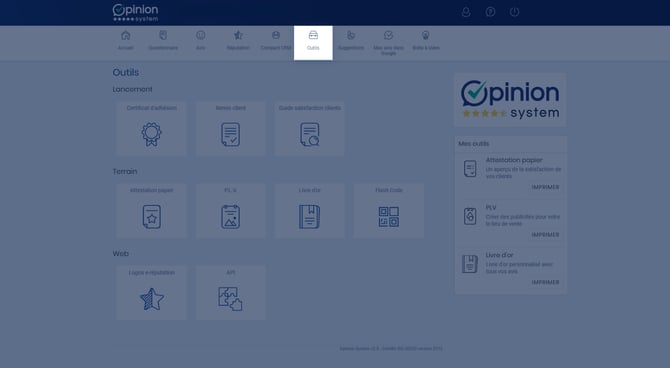
Task: Click the large Opinion System logo card
Action: [511, 100]
